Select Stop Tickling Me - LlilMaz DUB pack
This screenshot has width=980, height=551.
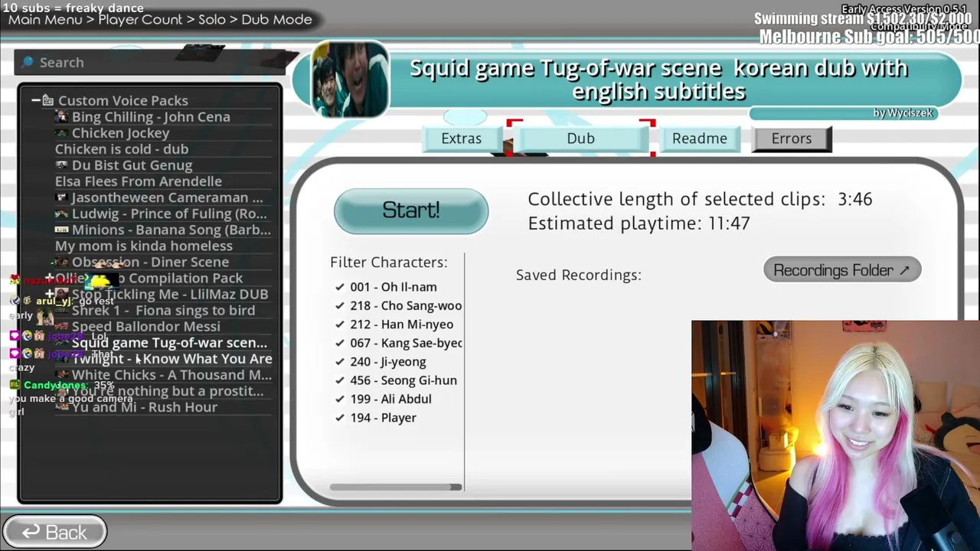pyautogui.click(x=170, y=294)
